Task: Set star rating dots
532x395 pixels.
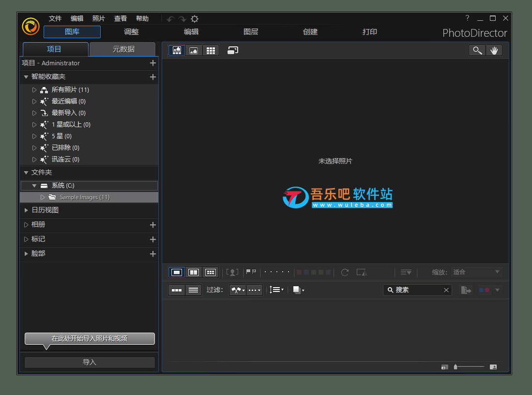Action: click(x=276, y=272)
